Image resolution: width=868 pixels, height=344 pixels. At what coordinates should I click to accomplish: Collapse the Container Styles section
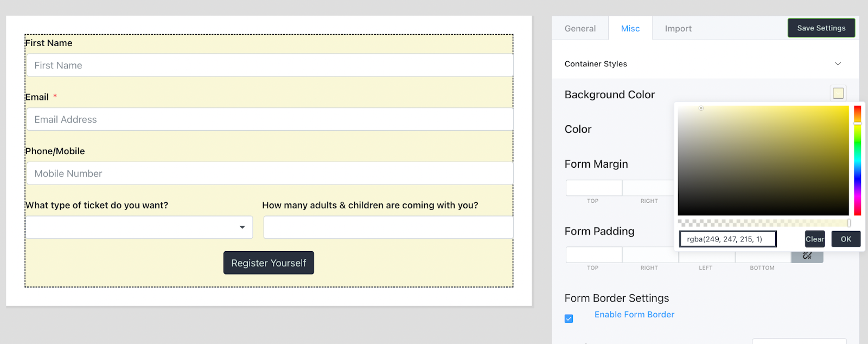(x=838, y=64)
